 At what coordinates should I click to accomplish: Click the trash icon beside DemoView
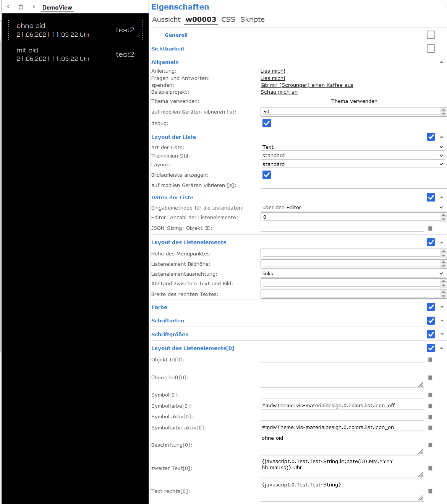21,7
